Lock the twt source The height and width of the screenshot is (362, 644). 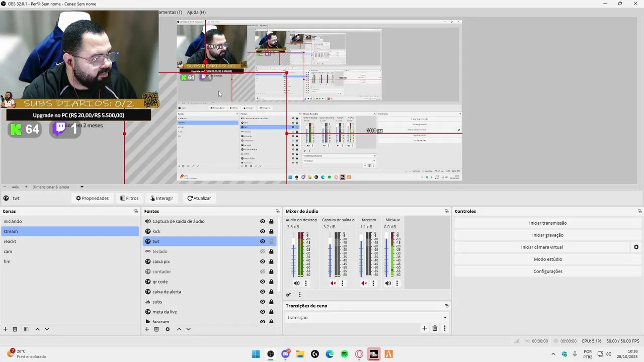[271, 241]
